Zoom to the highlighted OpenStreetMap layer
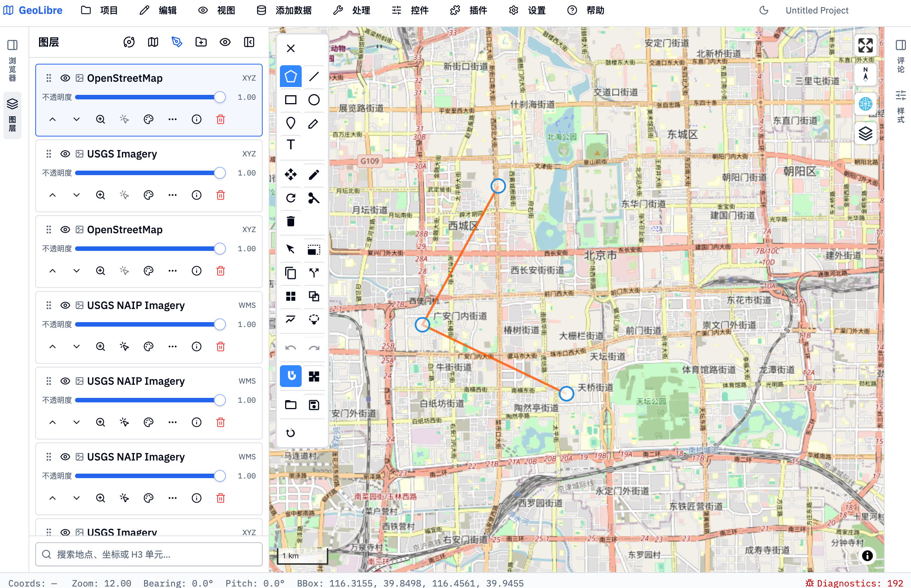Viewport: 911px width, 588px height. (101, 120)
